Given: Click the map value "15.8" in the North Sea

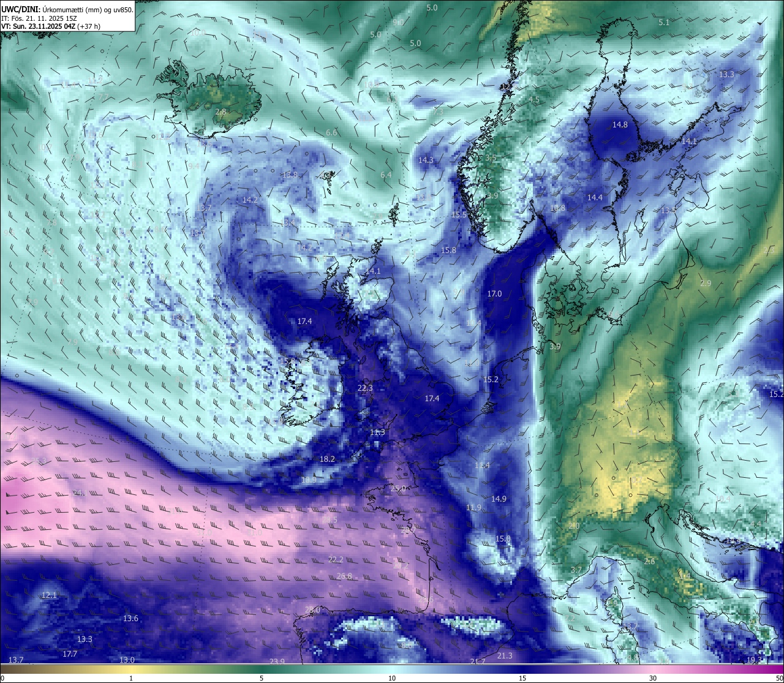Looking at the screenshot, I should (x=448, y=251).
